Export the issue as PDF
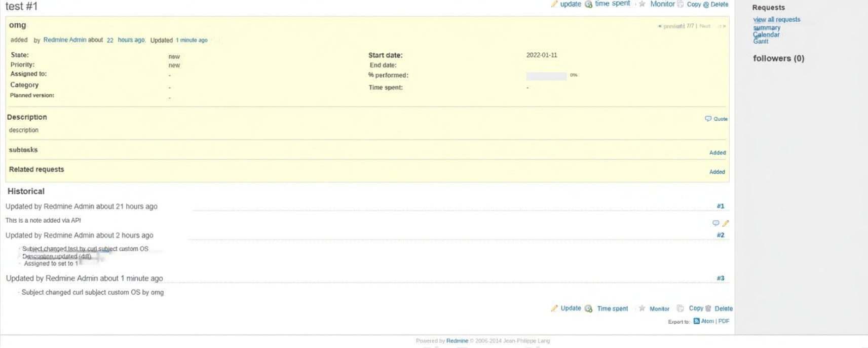The image size is (868, 348). tap(724, 321)
